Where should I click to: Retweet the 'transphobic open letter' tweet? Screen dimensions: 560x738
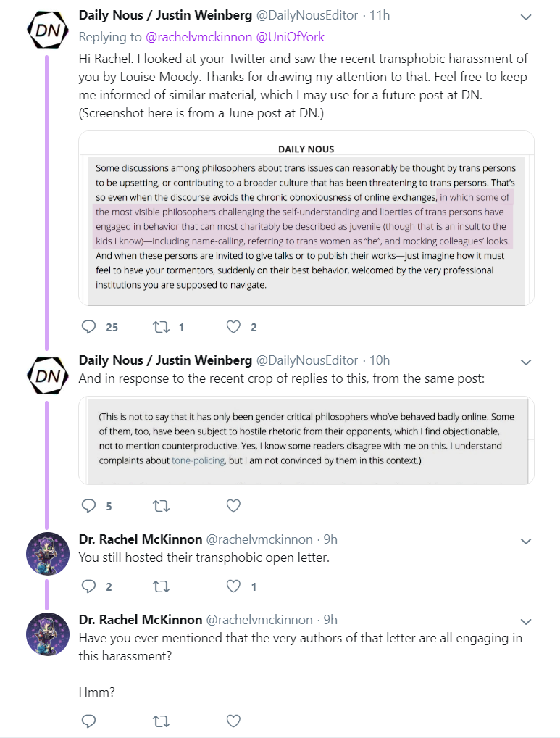click(x=162, y=586)
